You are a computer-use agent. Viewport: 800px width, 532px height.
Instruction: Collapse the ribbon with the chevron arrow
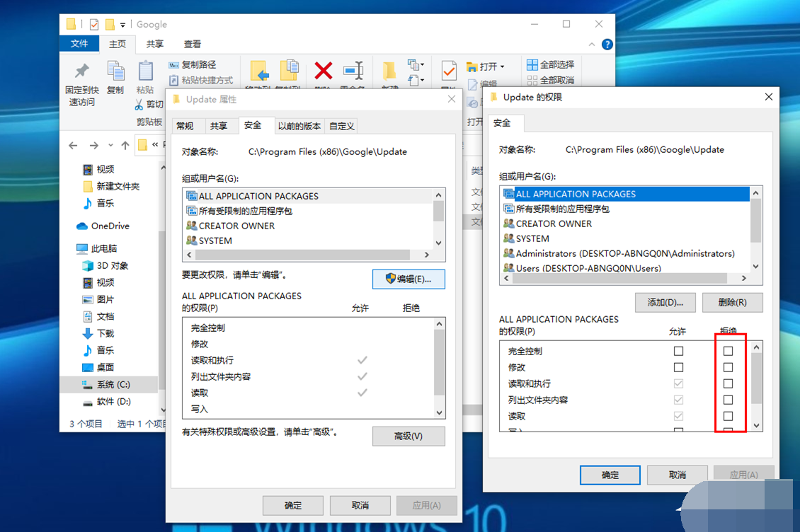pyautogui.click(x=592, y=45)
